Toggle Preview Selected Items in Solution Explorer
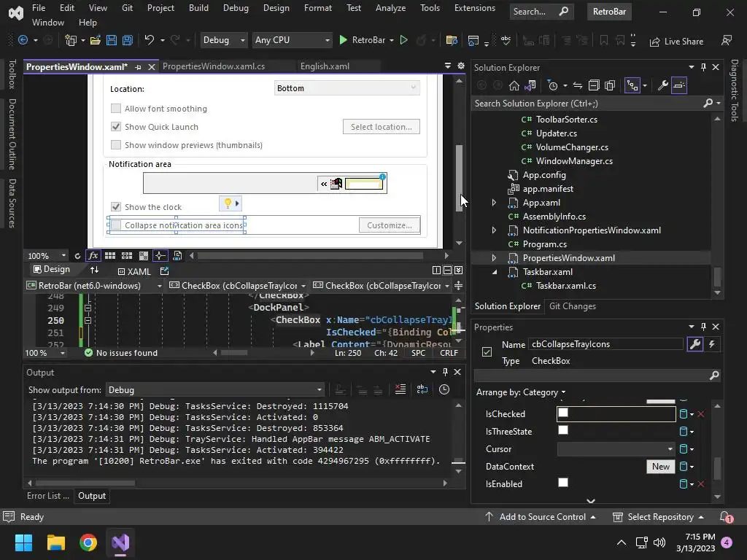Viewport: 747px width, 560px height. tap(679, 86)
